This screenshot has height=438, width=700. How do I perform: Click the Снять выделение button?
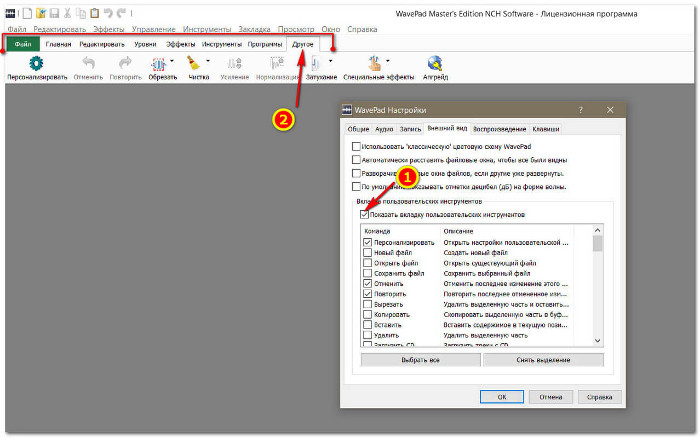coord(543,360)
